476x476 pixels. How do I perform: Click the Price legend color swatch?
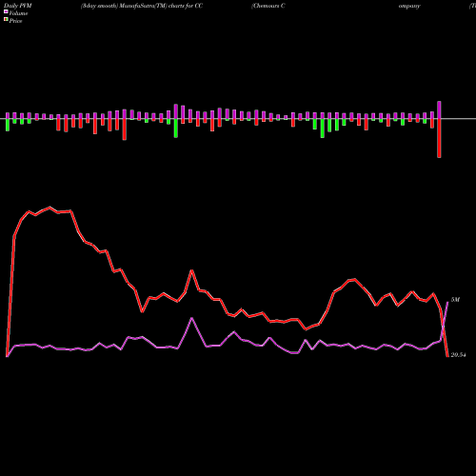coord(6,19)
